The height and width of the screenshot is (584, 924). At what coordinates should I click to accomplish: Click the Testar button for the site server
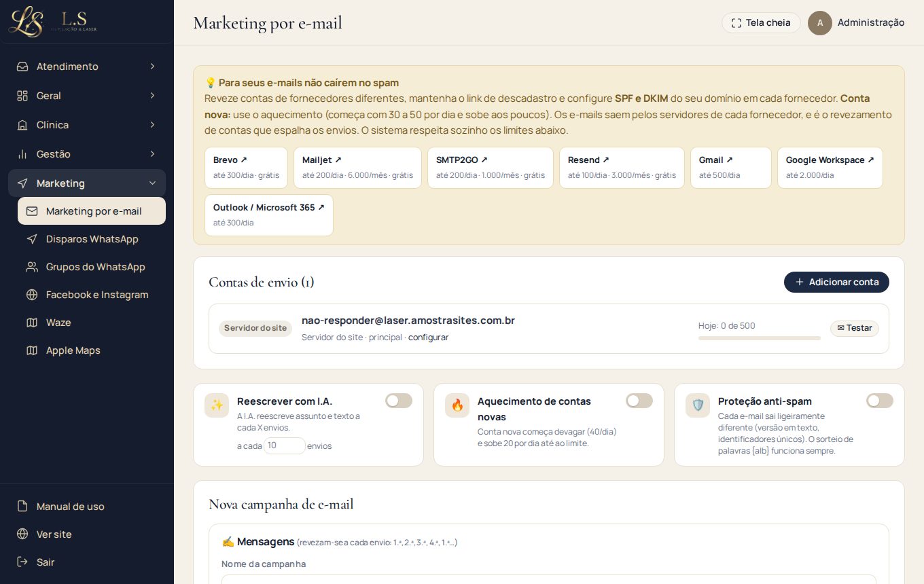(855, 328)
